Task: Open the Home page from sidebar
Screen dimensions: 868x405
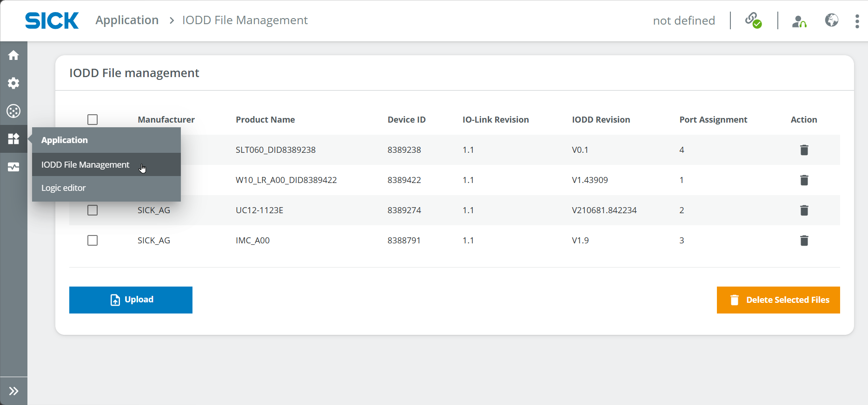Action: click(13, 55)
